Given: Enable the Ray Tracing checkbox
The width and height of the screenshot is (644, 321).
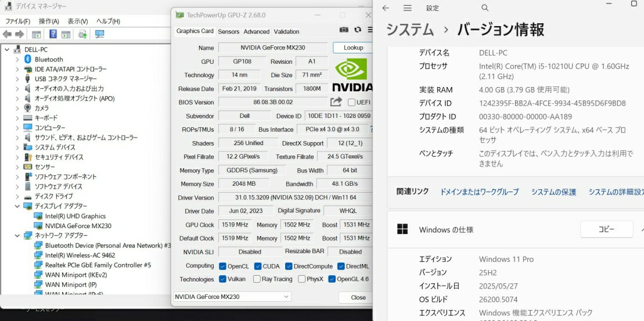Looking at the screenshot, I should coord(257,279).
